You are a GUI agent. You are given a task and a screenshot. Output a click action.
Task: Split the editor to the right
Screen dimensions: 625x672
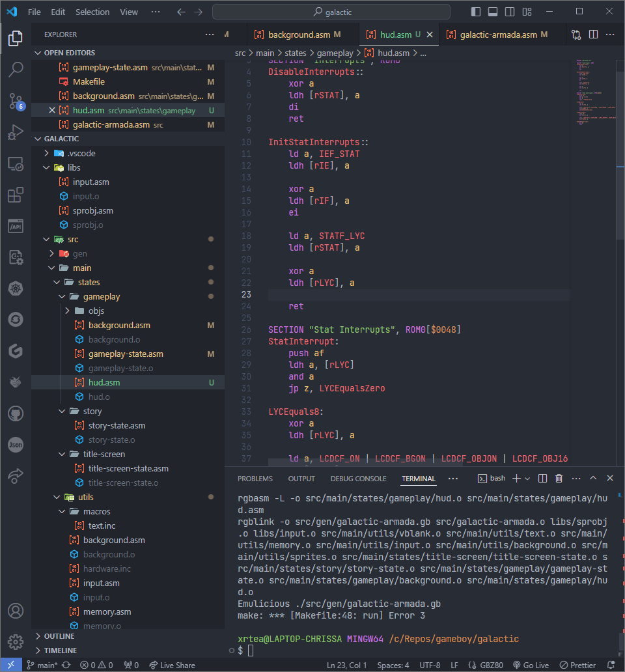[x=593, y=35]
